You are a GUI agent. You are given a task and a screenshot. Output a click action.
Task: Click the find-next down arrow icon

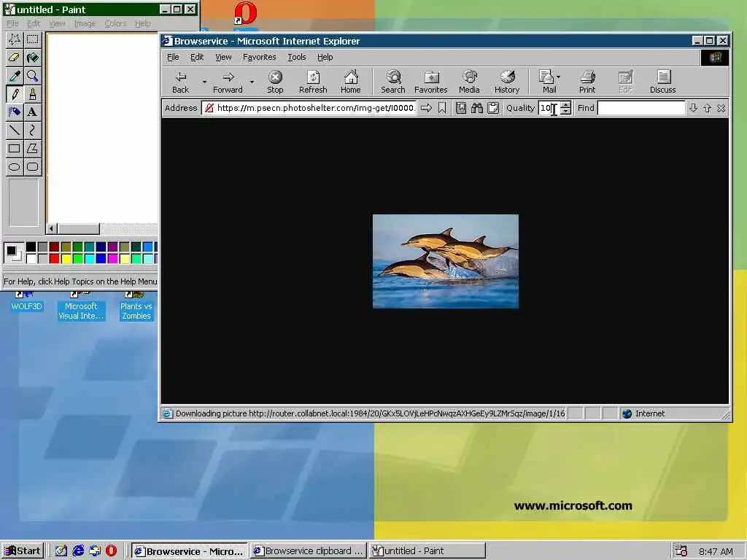(693, 108)
